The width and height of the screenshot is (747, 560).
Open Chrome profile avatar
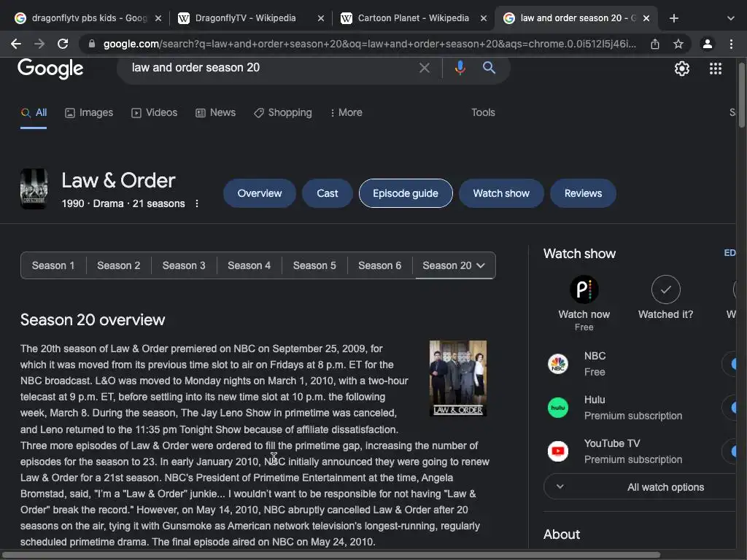point(708,44)
